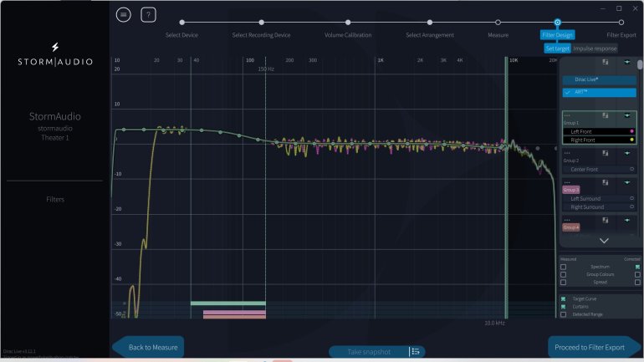Switch to the Set target view
This screenshot has height=362, width=644.
[x=557, y=48]
